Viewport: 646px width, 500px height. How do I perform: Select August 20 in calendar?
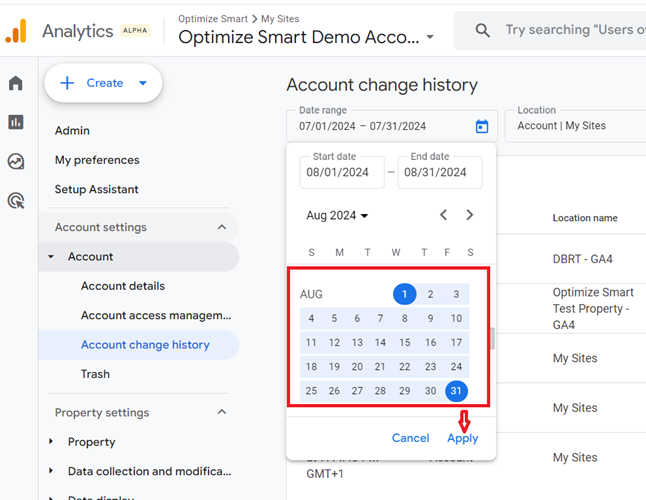point(357,367)
